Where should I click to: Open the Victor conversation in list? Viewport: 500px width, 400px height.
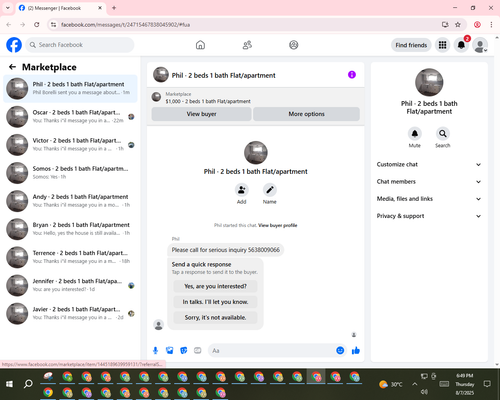[70, 145]
